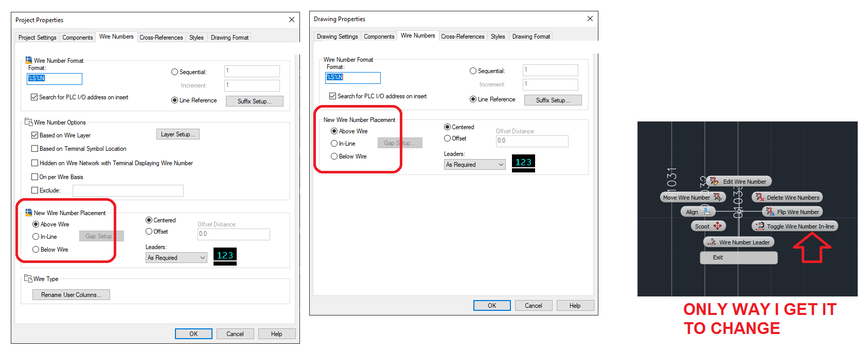Switch to Drawing Settings tab

337,37
